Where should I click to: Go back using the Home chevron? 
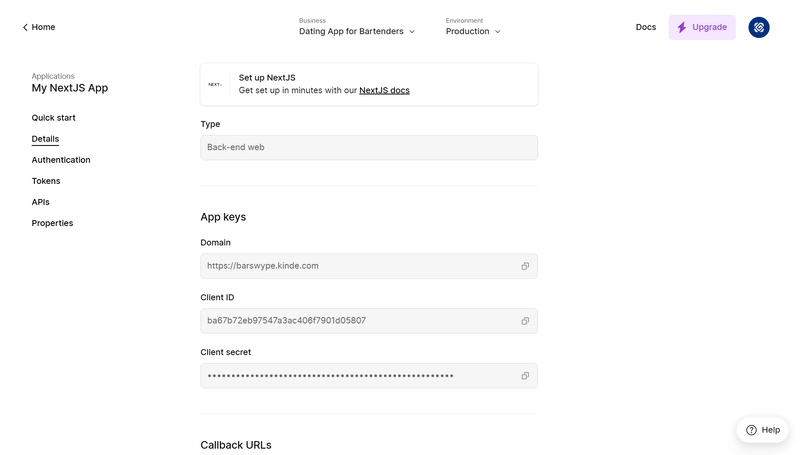tap(25, 28)
